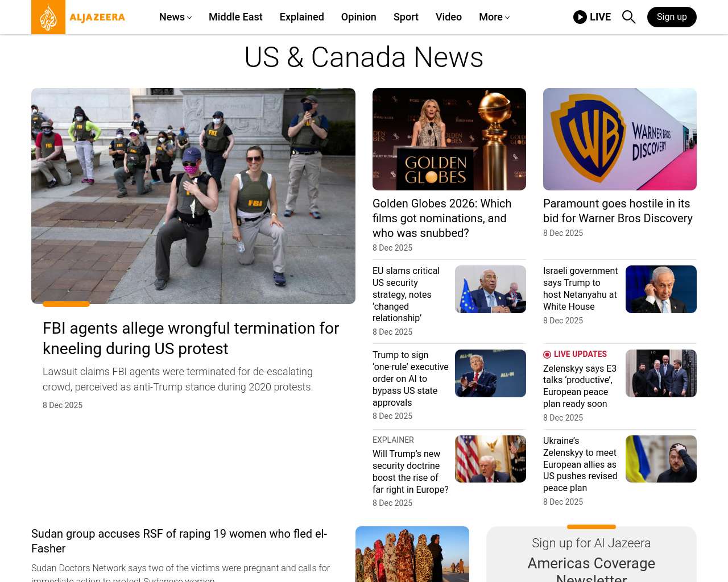Open the Explained menu item

tap(301, 17)
